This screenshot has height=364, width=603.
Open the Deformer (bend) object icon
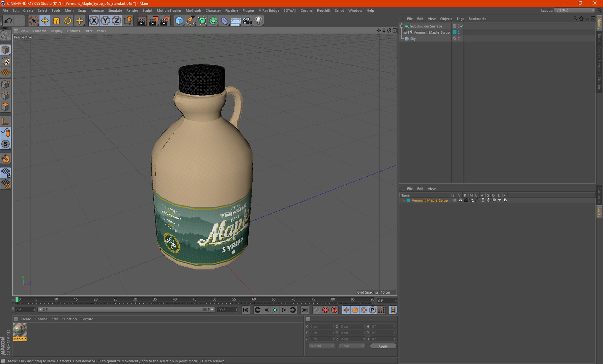pos(224,21)
